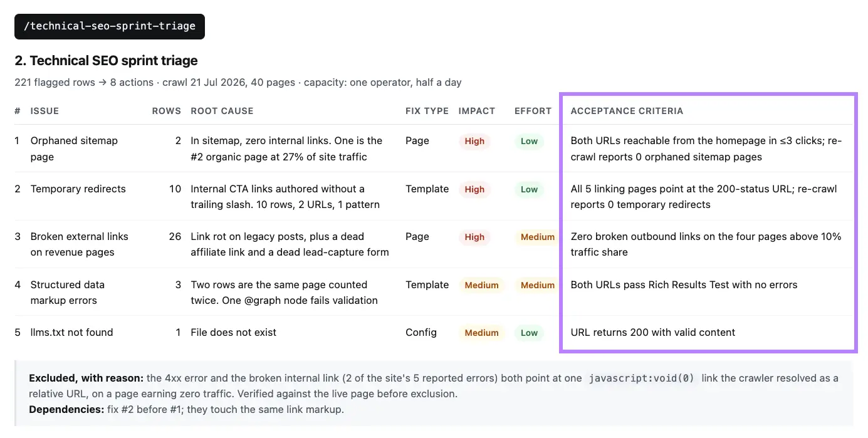The width and height of the screenshot is (868, 438).
Task: Click "Template" fix type in Temporary redirects row
Action: click(427, 189)
